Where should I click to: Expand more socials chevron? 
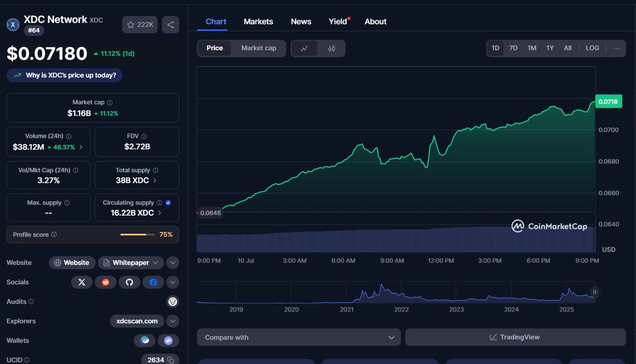coord(172,282)
